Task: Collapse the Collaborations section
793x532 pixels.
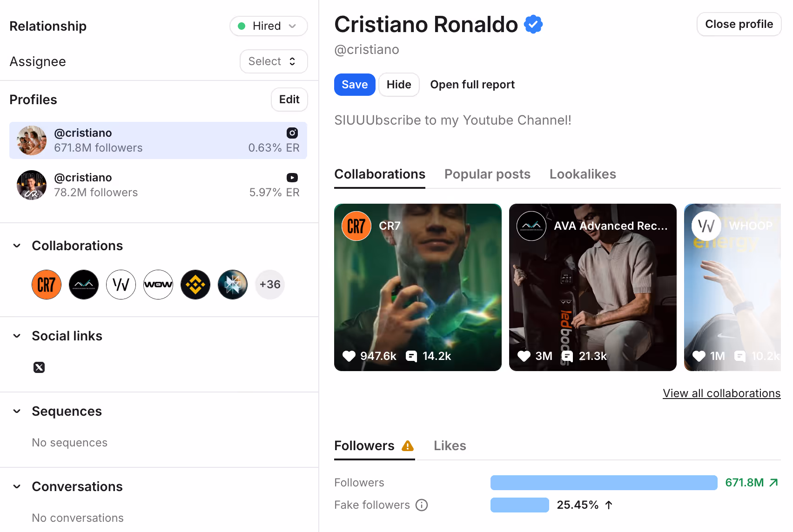Action: 16,246
